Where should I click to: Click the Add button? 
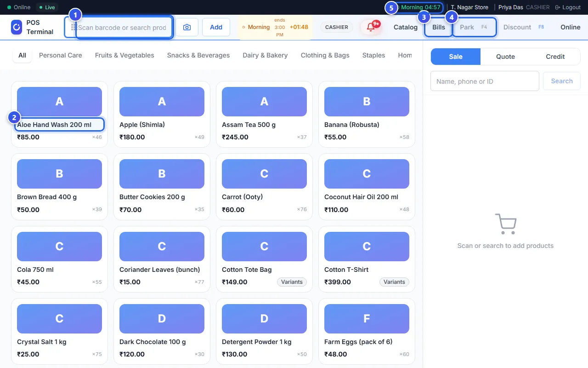[216, 27]
